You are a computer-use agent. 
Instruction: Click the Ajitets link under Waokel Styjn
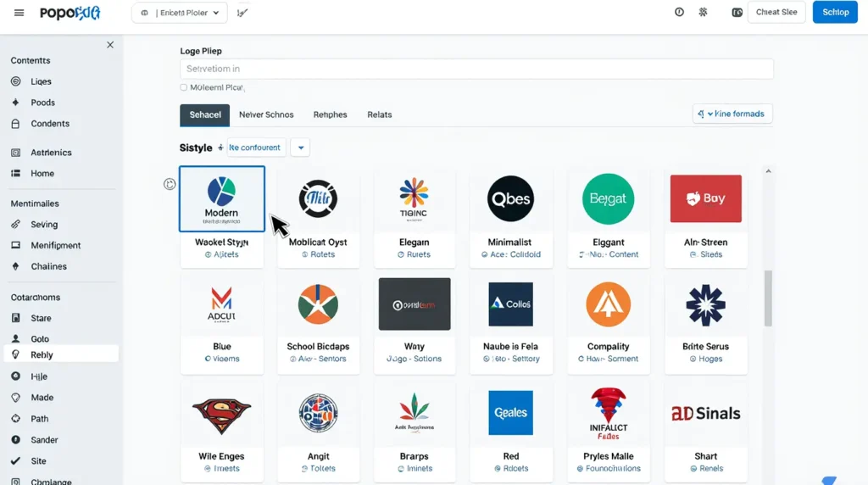222,254
